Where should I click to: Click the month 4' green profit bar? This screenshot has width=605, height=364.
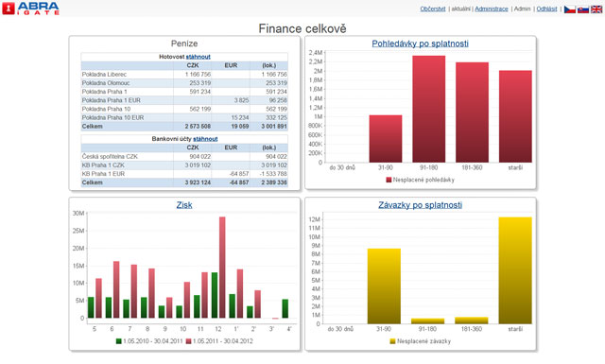285,308
